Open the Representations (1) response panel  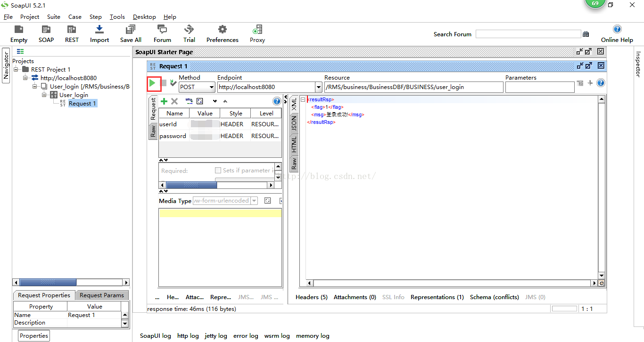click(x=437, y=297)
